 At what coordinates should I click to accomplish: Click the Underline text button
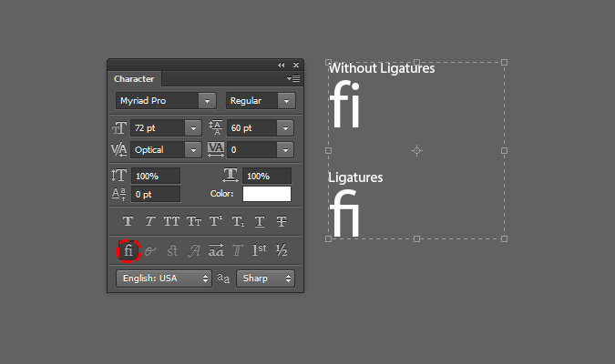[x=260, y=221]
